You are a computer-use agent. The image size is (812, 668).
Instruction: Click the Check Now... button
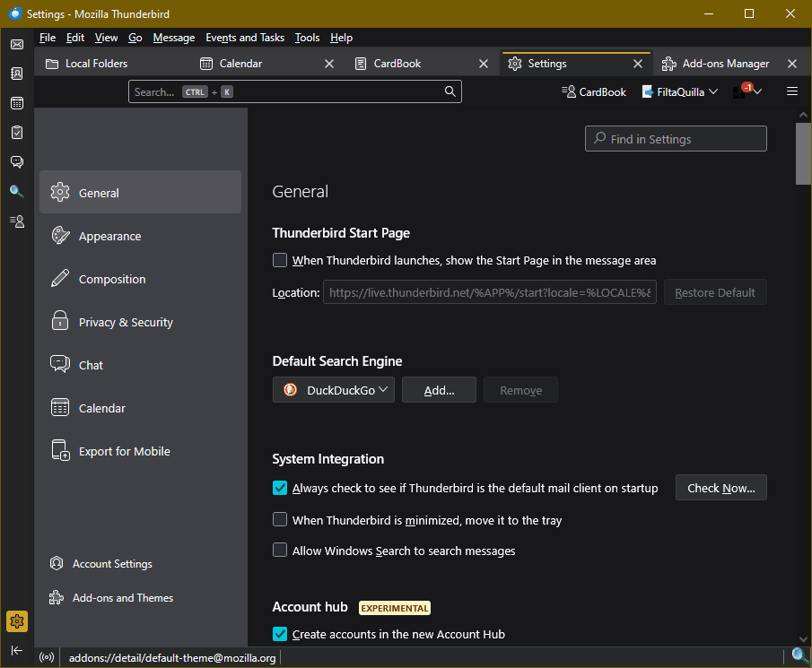(x=720, y=488)
